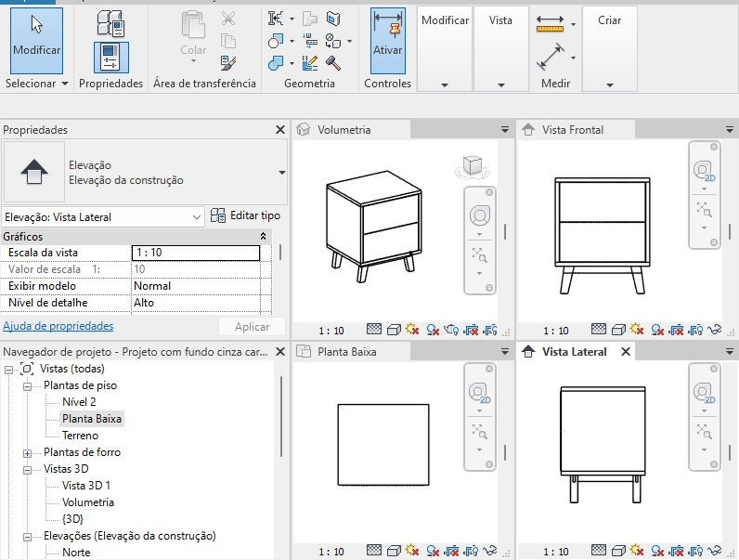Screen dimensions: 739x560
Task: Close the Vista Lateral tab
Action: pyautogui.click(x=626, y=352)
